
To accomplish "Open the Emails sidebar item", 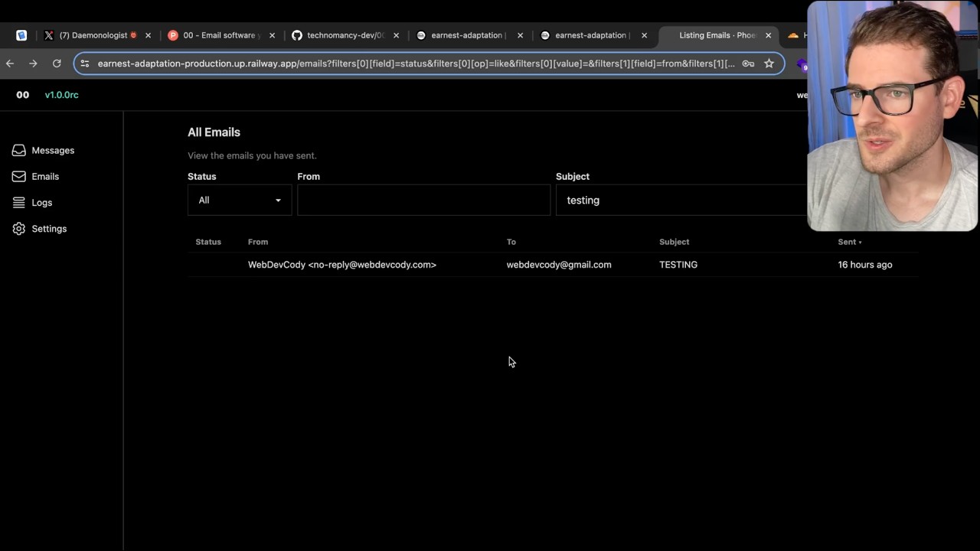I will pyautogui.click(x=36, y=177).
